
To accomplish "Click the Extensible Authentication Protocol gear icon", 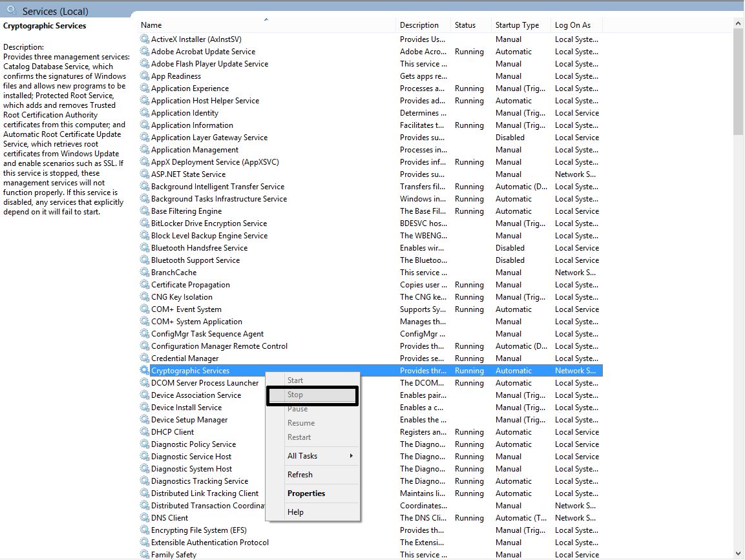I will [x=145, y=543].
